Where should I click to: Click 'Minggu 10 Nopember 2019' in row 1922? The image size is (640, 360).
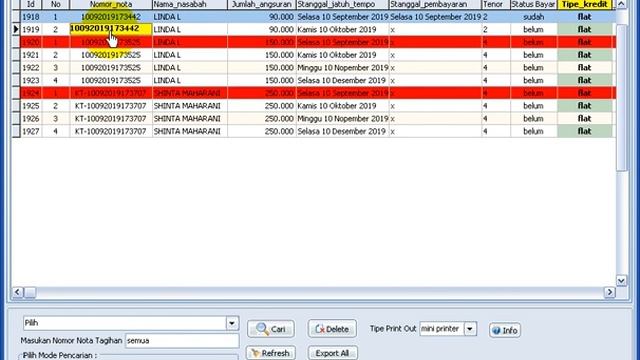pos(342,67)
